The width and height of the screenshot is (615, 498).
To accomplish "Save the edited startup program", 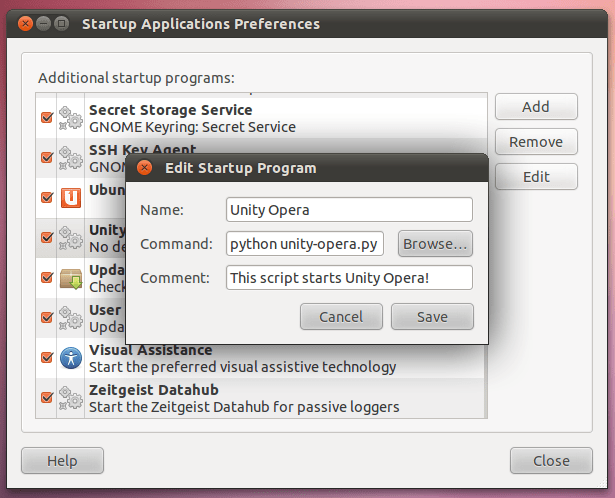I will [x=432, y=317].
